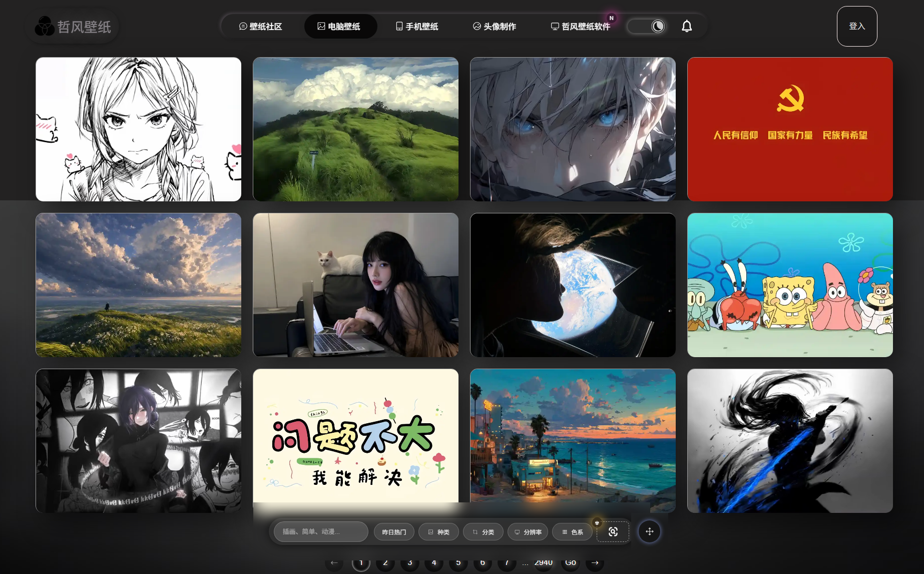Click the round four-arrow move button
This screenshot has width=924, height=574.
pos(649,531)
